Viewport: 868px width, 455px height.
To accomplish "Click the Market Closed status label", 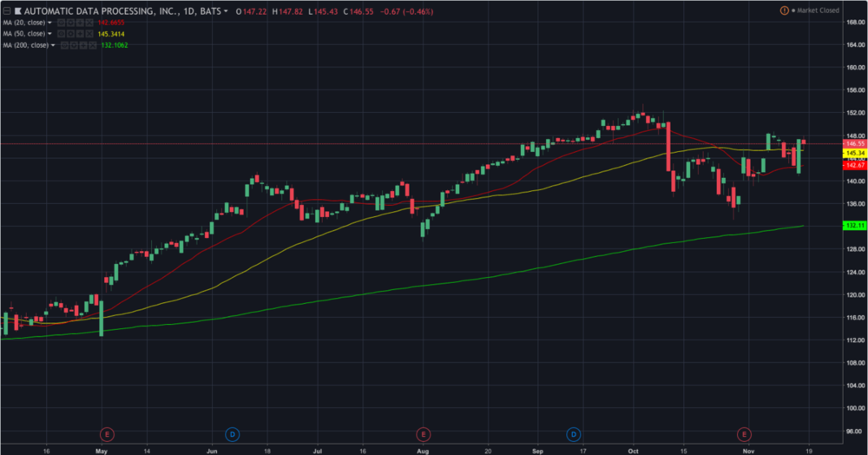I will (x=819, y=10).
